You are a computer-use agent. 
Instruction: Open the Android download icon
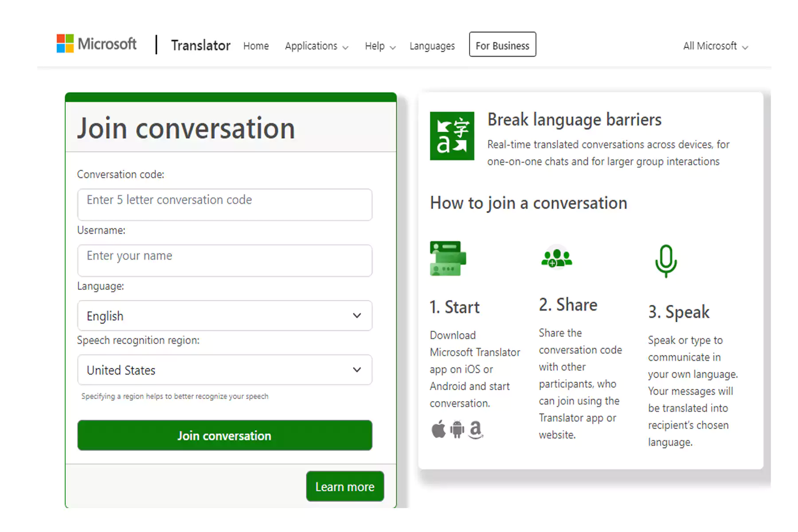click(457, 429)
